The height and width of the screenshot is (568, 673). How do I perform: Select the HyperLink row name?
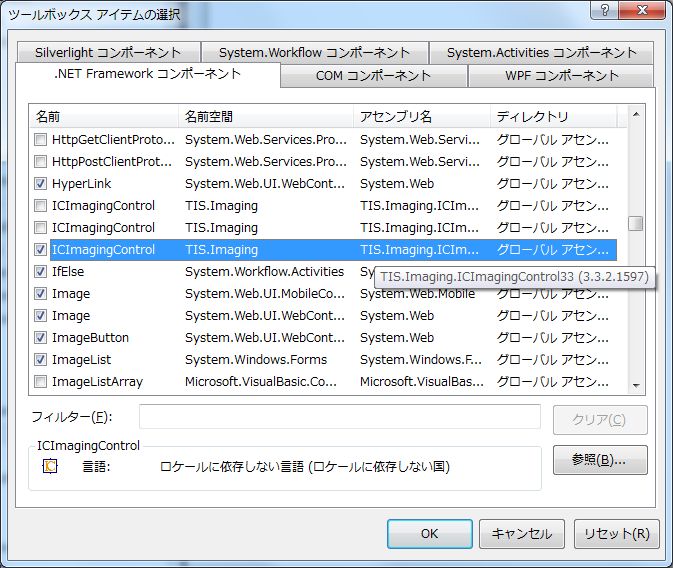82,184
